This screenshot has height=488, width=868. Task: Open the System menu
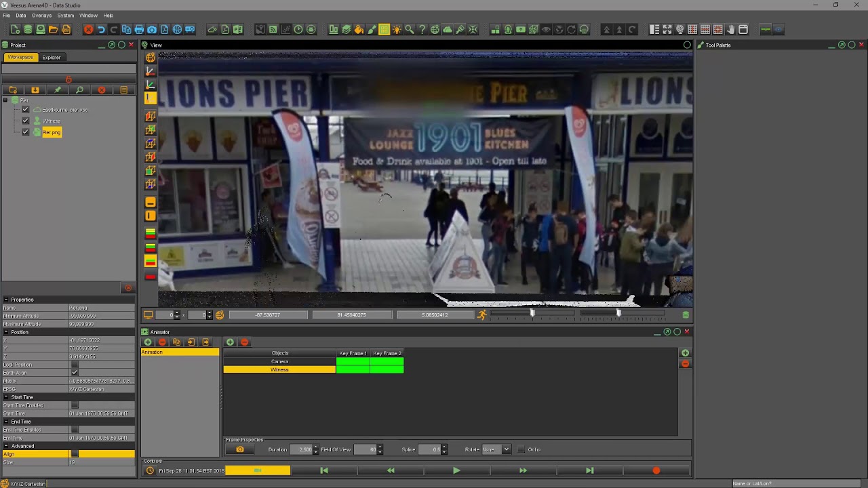coord(66,15)
